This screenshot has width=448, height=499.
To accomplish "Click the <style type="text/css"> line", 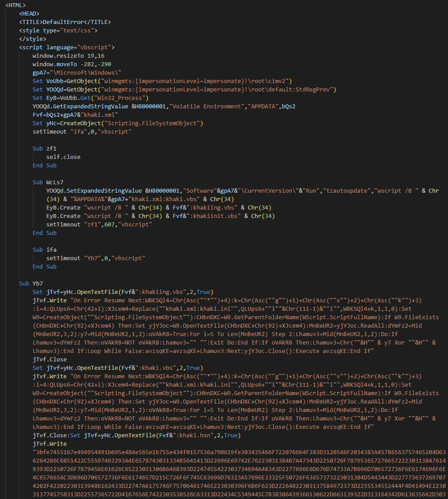I will [58, 31].
